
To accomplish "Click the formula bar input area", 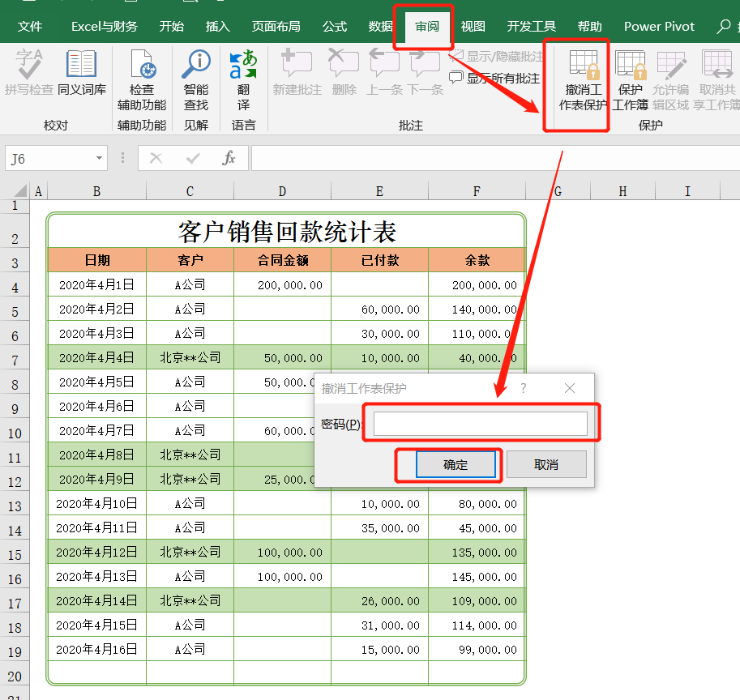I will 495,158.
